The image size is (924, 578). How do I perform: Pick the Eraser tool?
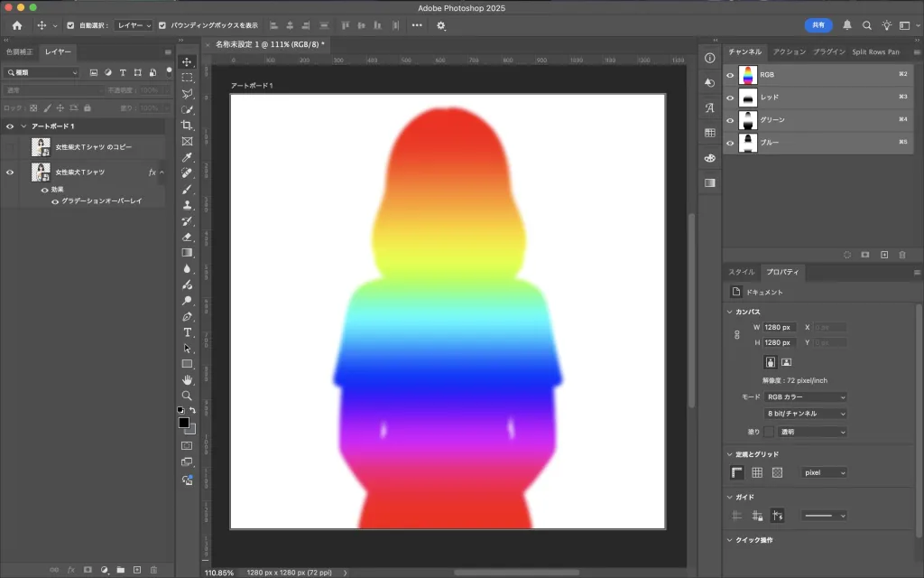(x=188, y=237)
